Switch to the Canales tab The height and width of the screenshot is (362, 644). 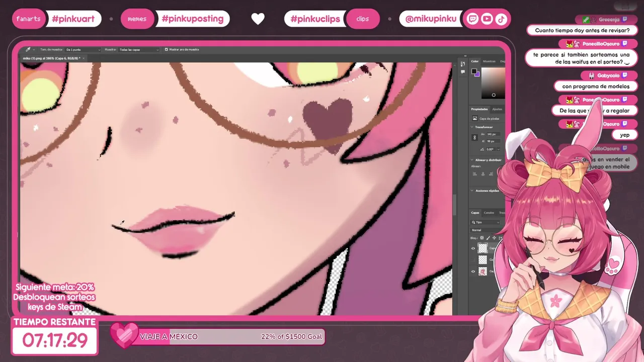click(489, 213)
